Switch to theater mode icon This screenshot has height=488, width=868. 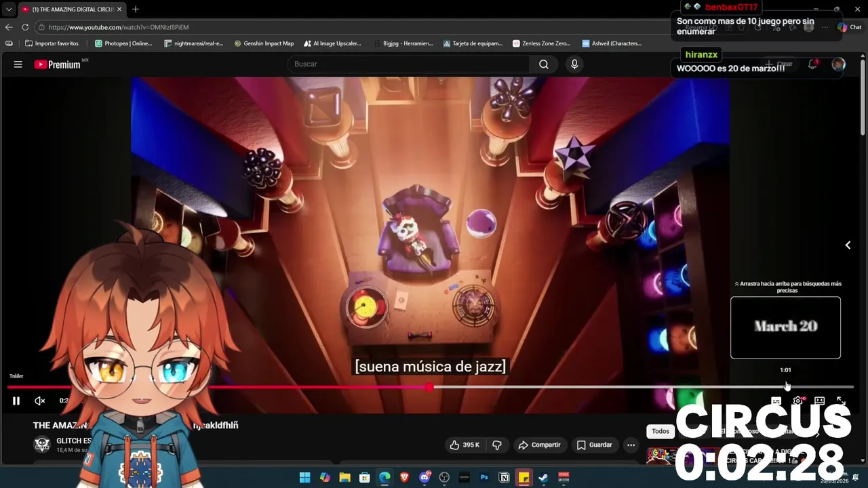[819, 401]
